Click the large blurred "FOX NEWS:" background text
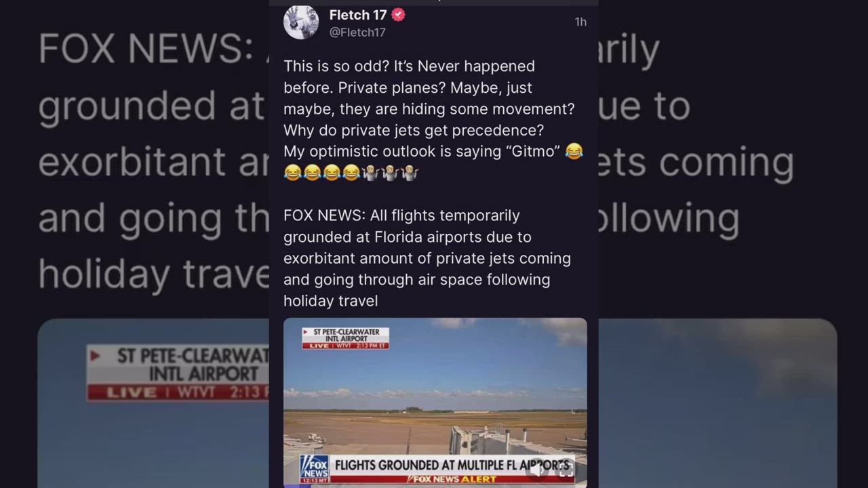 [145, 48]
